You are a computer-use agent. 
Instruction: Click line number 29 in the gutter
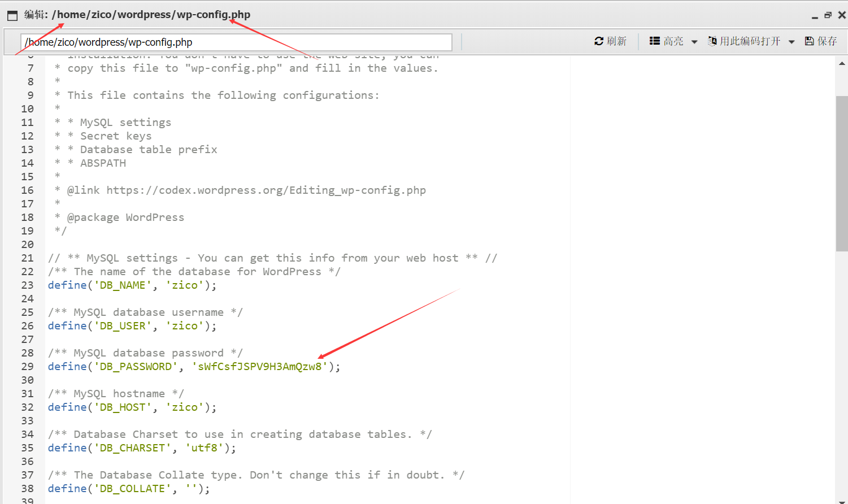[27, 367]
